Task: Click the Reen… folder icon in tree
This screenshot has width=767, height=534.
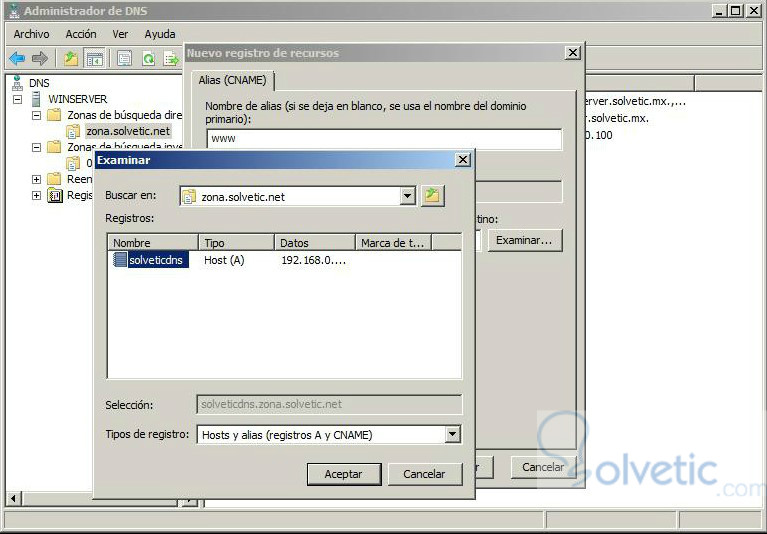Action: click(54, 179)
